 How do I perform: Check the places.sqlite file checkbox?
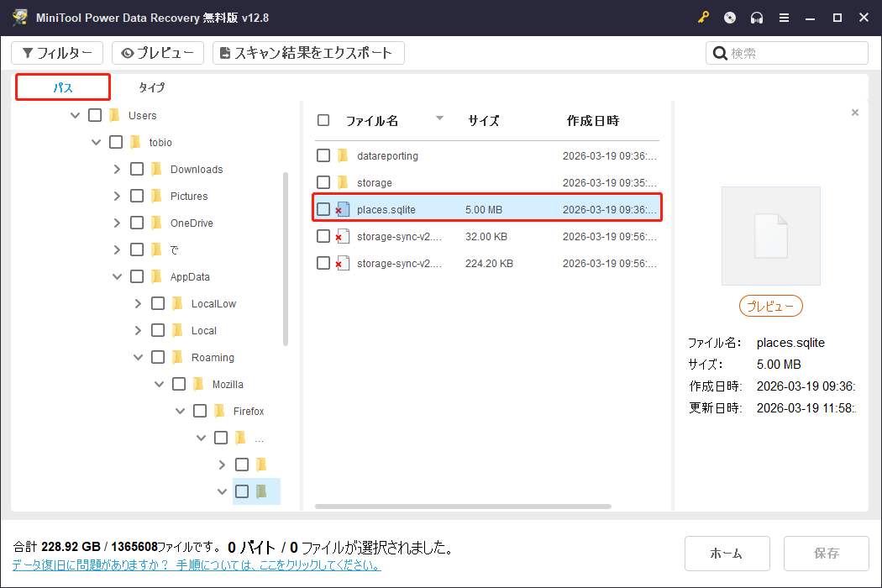pos(323,208)
